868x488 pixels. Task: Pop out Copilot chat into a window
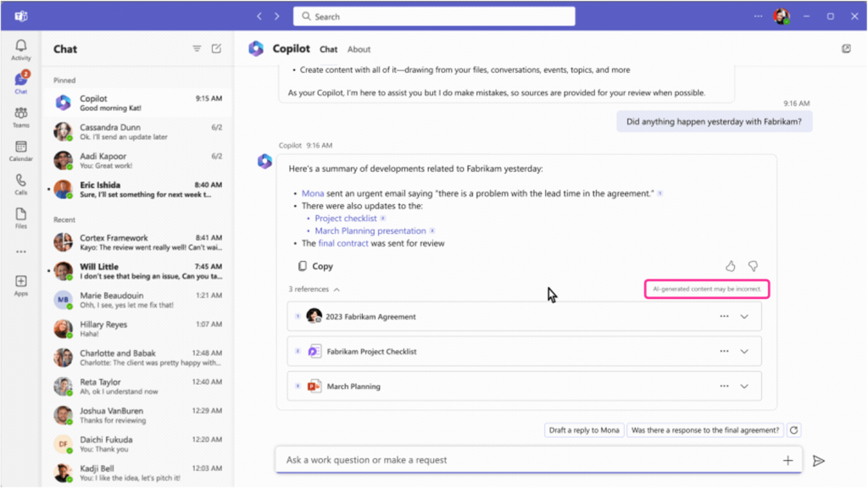[846, 48]
